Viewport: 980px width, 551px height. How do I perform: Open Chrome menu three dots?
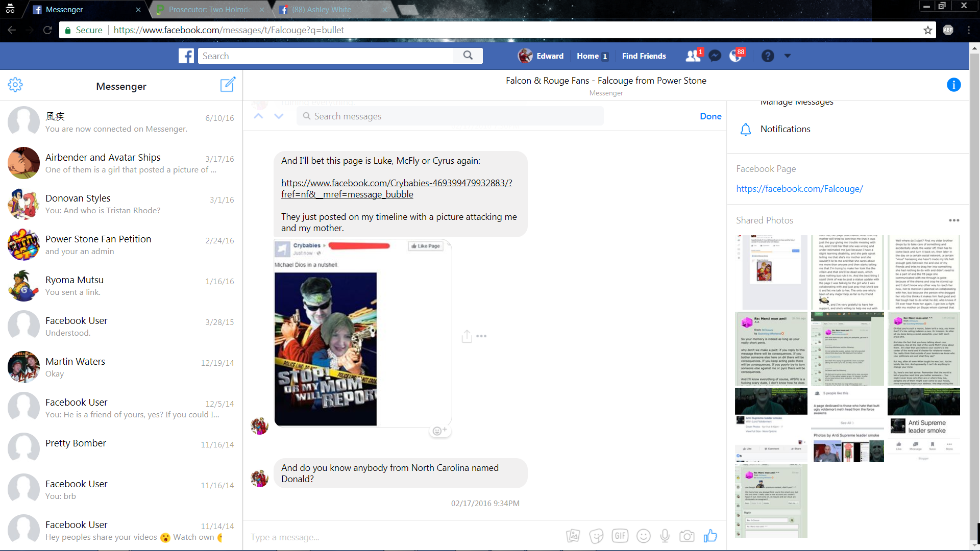968,30
